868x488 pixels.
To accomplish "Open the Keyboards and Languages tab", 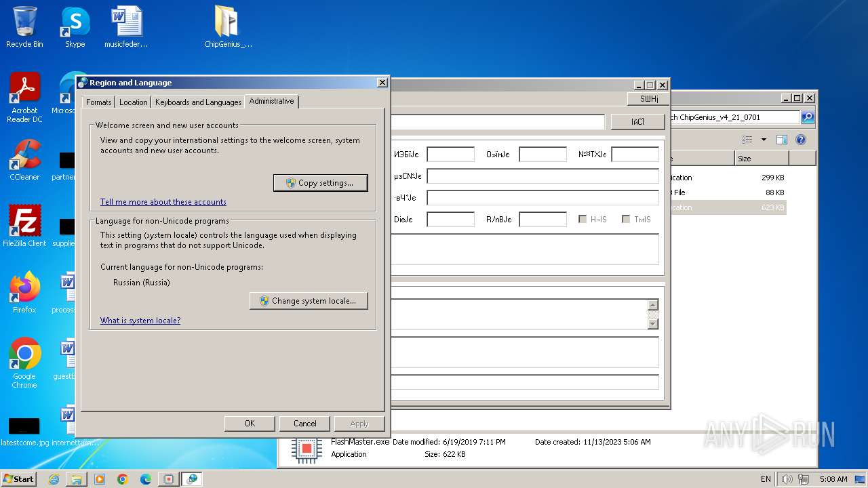I will coord(198,102).
